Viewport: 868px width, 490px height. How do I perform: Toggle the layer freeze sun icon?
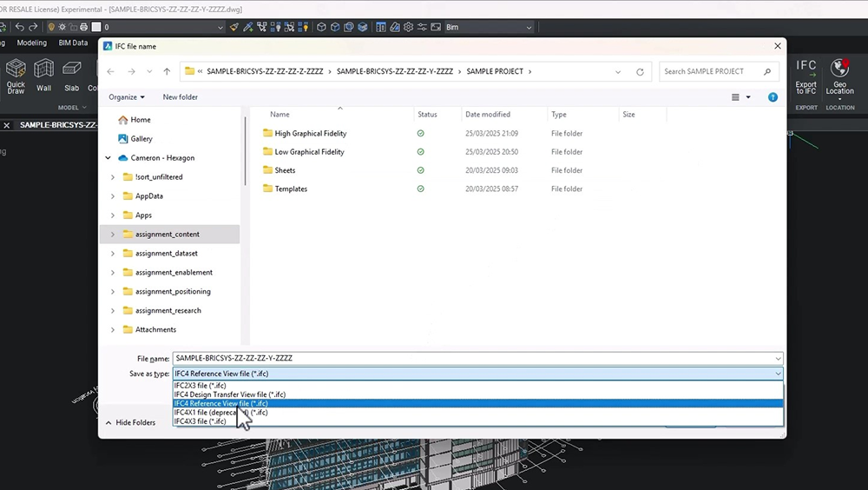point(62,27)
